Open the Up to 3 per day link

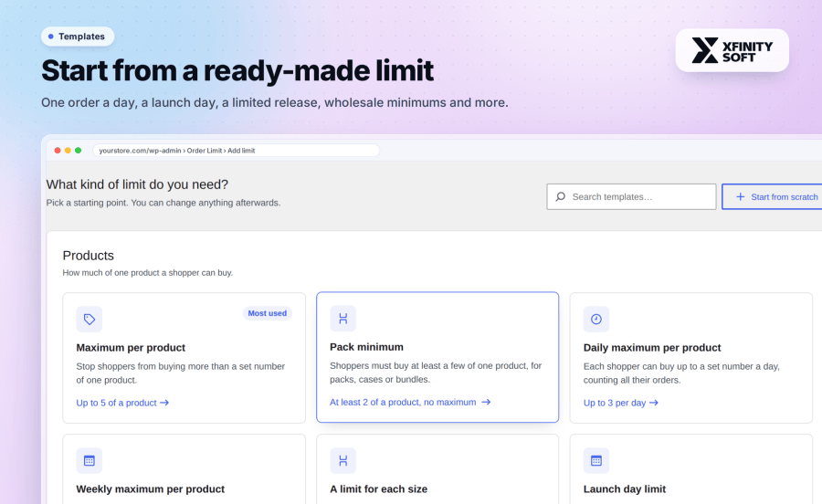621,403
